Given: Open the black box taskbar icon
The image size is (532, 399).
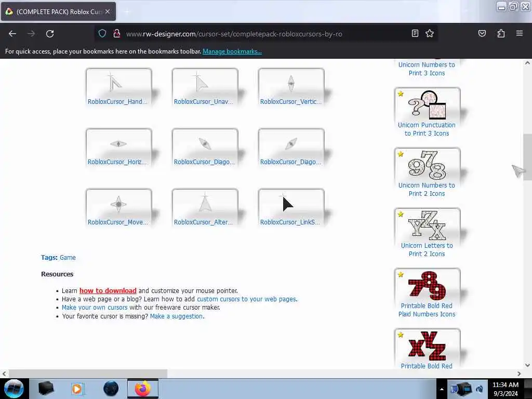Looking at the screenshot, I should click(46, 389).
